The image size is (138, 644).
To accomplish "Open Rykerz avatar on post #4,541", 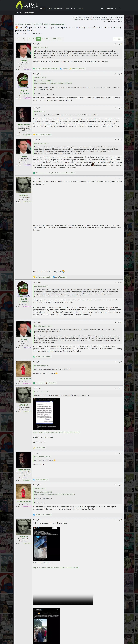I will pos(24,51).
